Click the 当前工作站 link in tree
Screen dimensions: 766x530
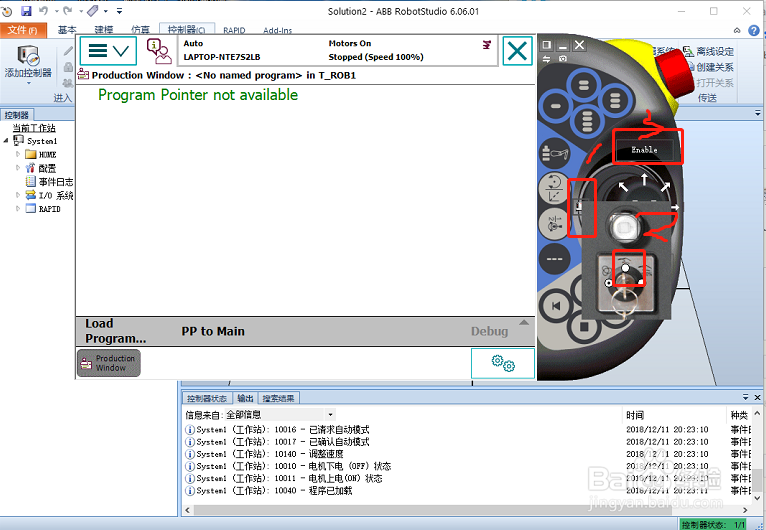(x=34, y=128)
